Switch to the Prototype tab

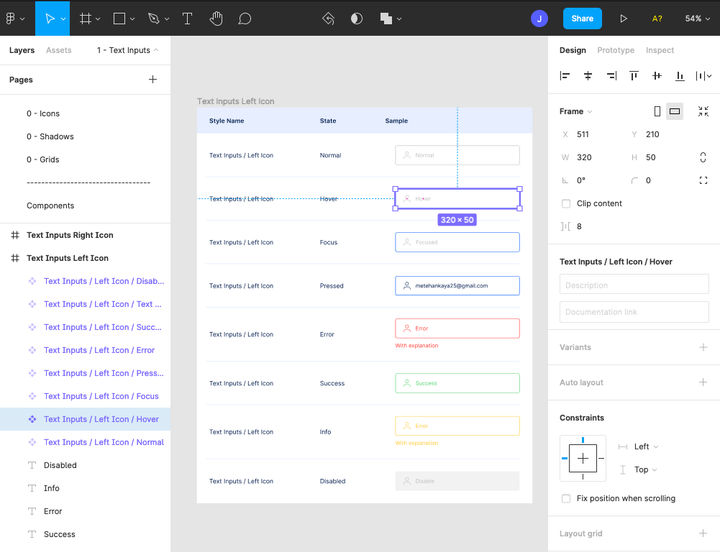(615, 50)
